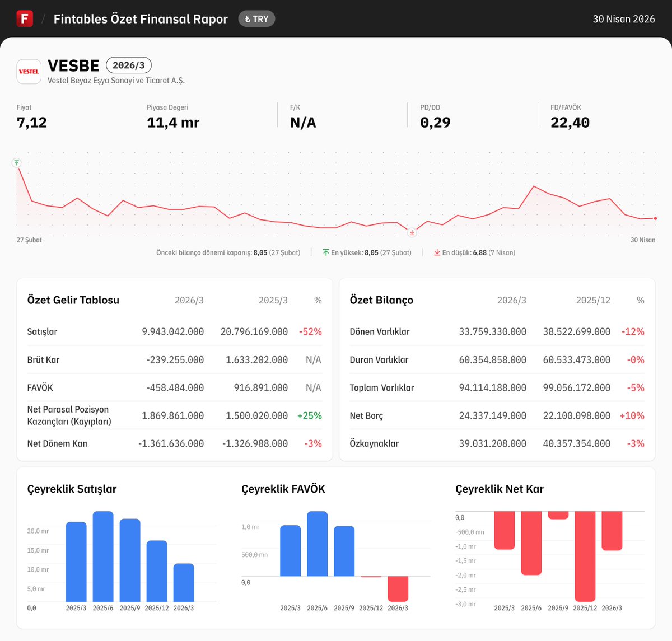Screen dimensions: 672x641
Task: Click Satışlar 2025/3 value 20.796.169.000
Action: point(254,331)
